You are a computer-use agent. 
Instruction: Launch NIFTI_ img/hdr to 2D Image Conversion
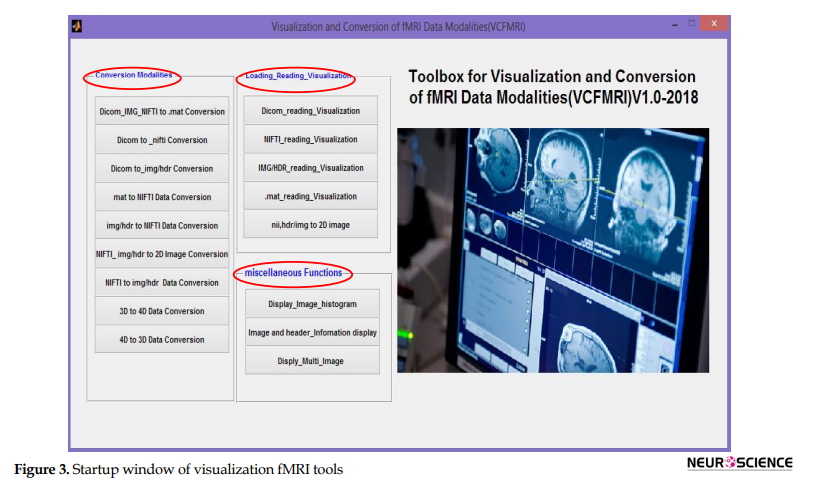[x=162, y=254]
